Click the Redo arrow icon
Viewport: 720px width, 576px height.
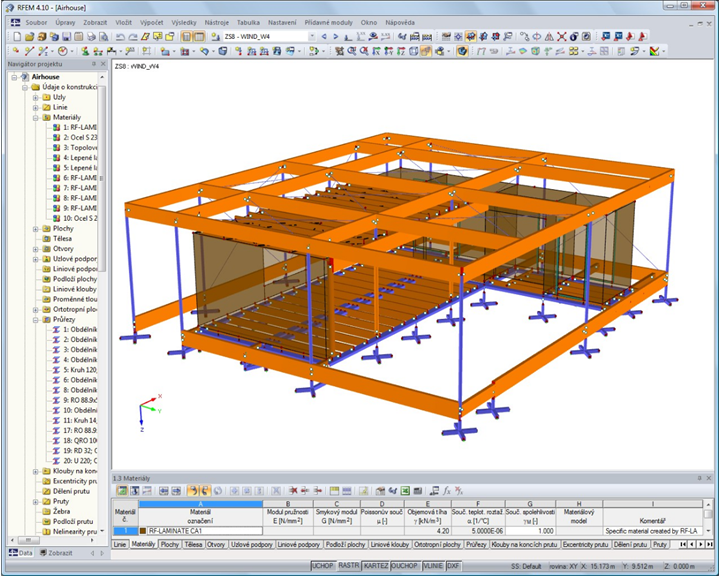133,36
